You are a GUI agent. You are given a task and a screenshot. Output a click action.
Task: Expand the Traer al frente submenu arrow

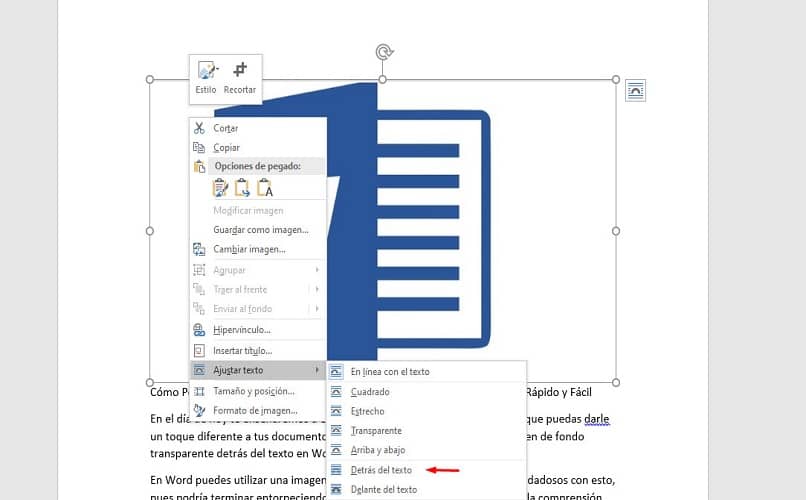click(317, 289)
